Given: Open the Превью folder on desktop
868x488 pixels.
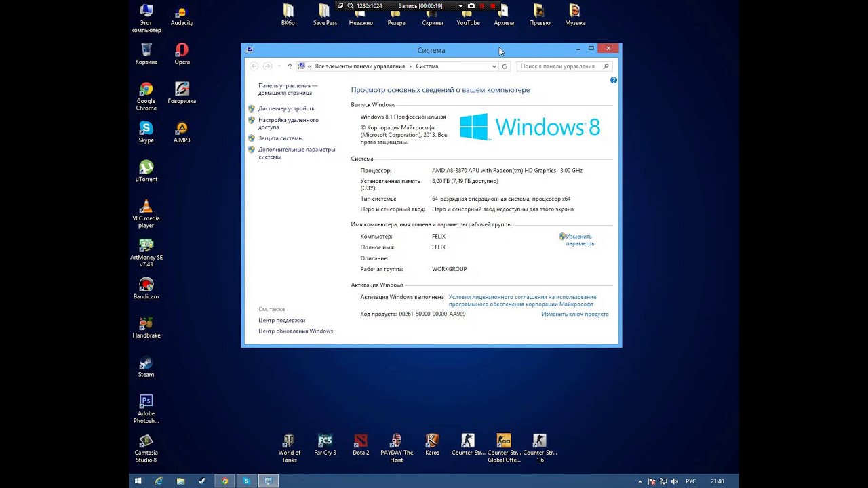Looking at the screenshot, I should tap(539, 15).
